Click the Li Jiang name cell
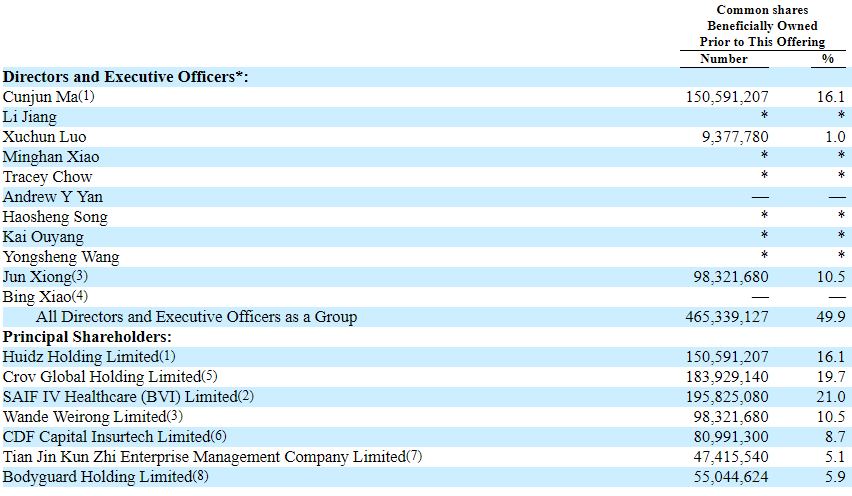Screen dimensions: 852x496 click(x=29, y=117)
